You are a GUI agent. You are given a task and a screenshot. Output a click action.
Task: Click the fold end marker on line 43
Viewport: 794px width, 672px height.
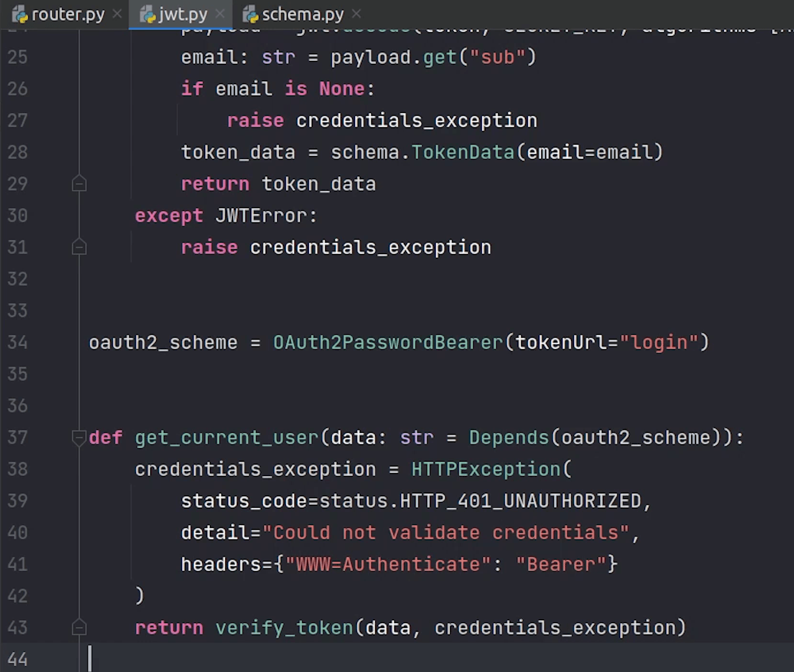coord(79,628)
